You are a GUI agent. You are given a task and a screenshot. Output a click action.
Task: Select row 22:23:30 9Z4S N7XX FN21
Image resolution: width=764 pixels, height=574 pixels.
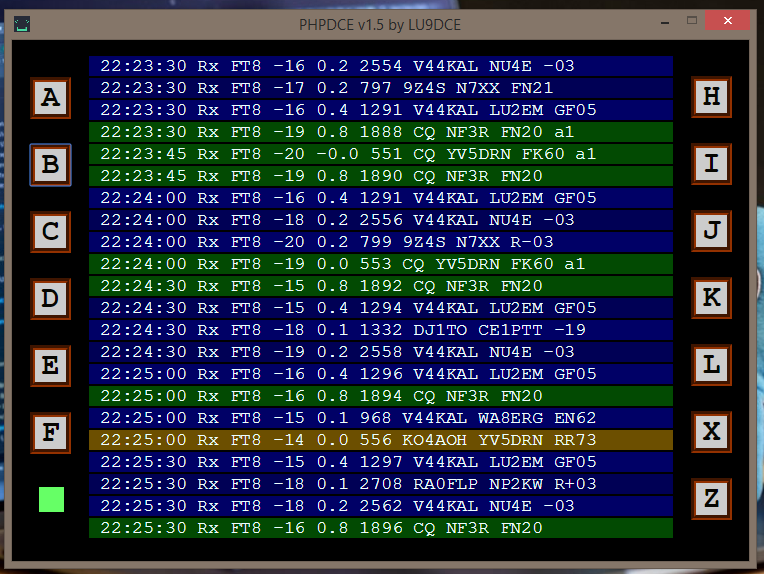[x=381, y=88]
